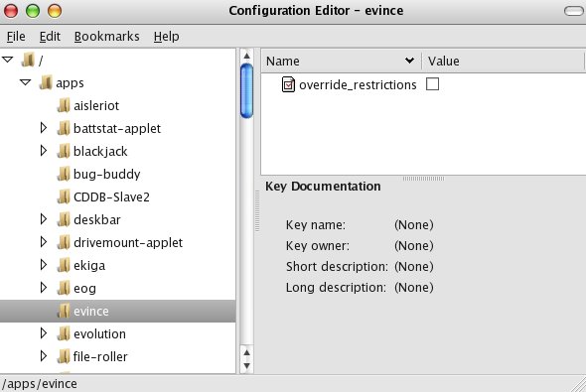Click the CDDB-Slave2 folder icon

64,196
